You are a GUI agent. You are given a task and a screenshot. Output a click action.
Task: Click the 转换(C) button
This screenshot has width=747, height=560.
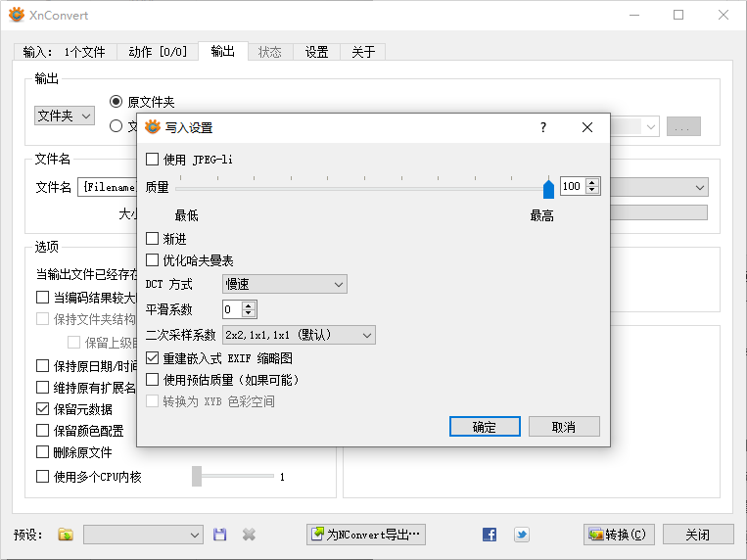point(619,535)
